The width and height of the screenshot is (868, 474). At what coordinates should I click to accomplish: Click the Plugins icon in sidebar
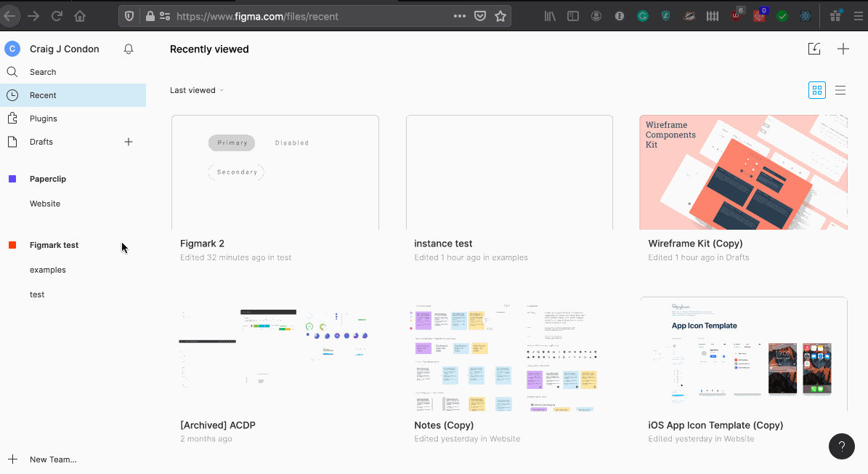click(12, 118)
